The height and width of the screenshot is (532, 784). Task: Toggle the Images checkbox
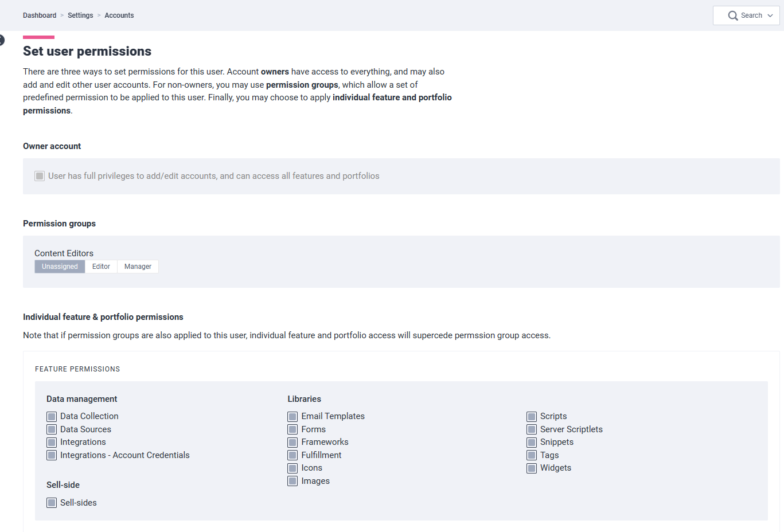pyautogui.click(x=292, y=481)
